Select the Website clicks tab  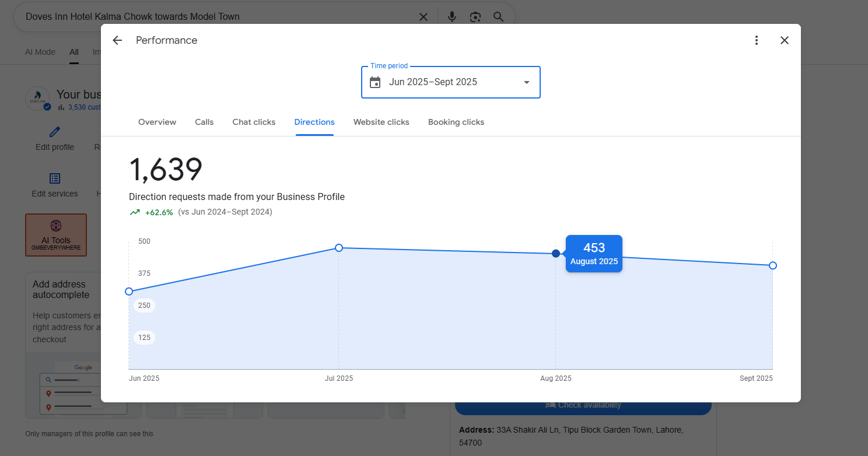[x=381, y=122]
